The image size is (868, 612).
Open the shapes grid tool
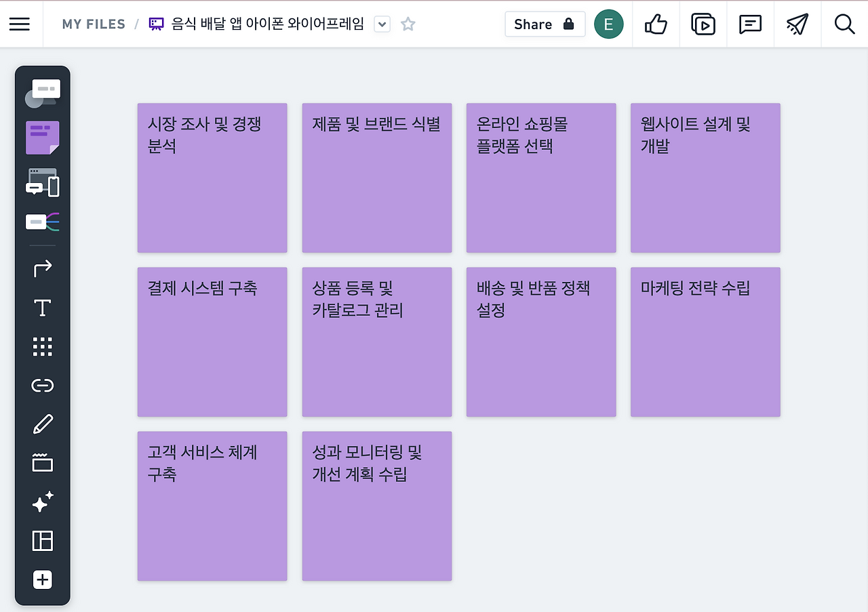42,346
